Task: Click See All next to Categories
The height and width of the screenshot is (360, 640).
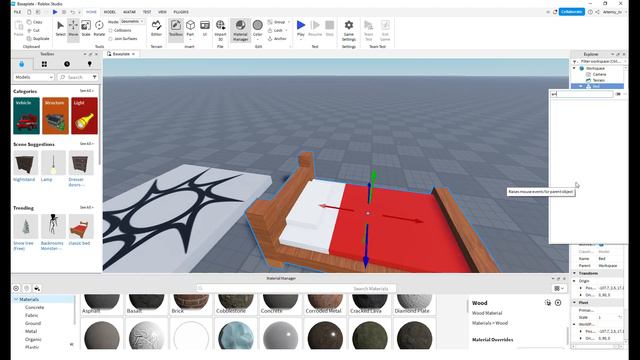Action: click(x=87, y=91)
